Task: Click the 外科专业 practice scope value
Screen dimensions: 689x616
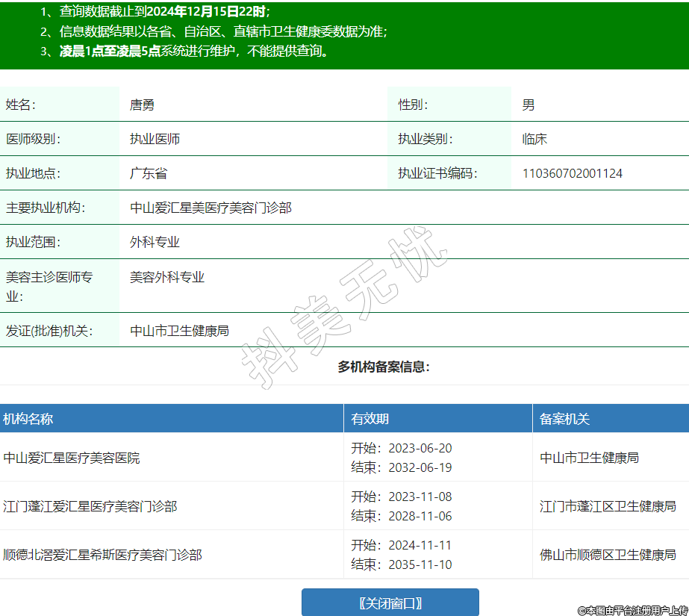Action: (x=155, y=242)
